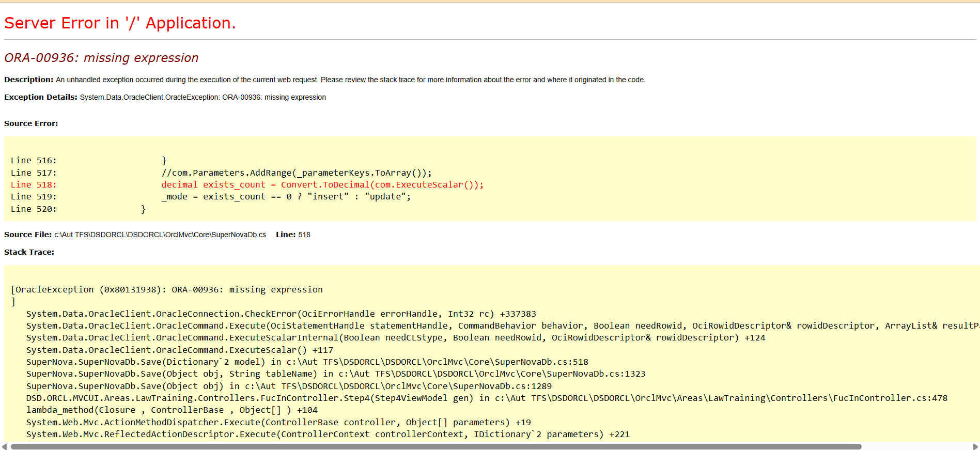
Task: Click the lambda_method stack trace line
Action: click(172, 410)
